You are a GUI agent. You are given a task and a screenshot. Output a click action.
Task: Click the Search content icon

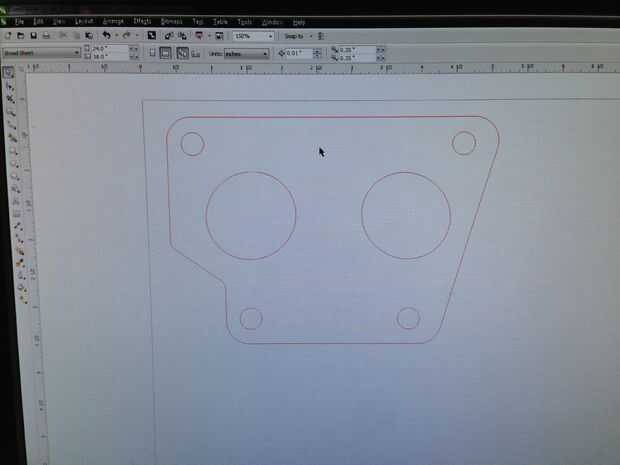point(151,36)
